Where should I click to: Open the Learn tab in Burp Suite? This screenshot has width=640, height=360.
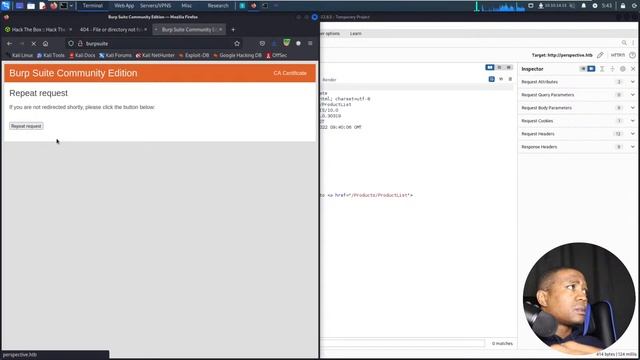pos(356,33)
